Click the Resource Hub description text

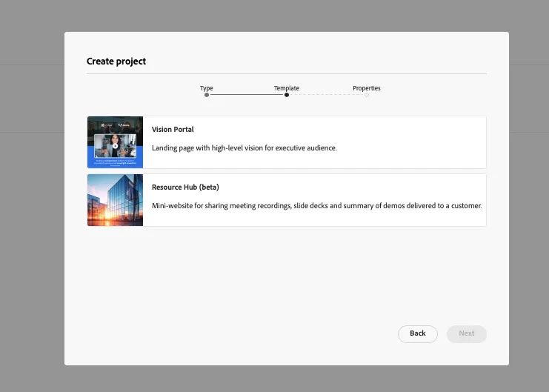[316, 206]
